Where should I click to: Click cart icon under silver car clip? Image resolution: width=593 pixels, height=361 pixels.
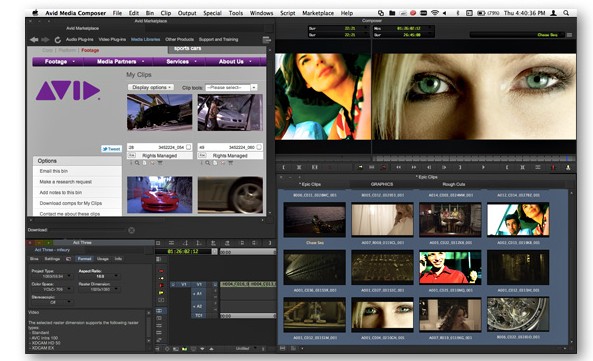pyautogui.click(x=230, y=163)
